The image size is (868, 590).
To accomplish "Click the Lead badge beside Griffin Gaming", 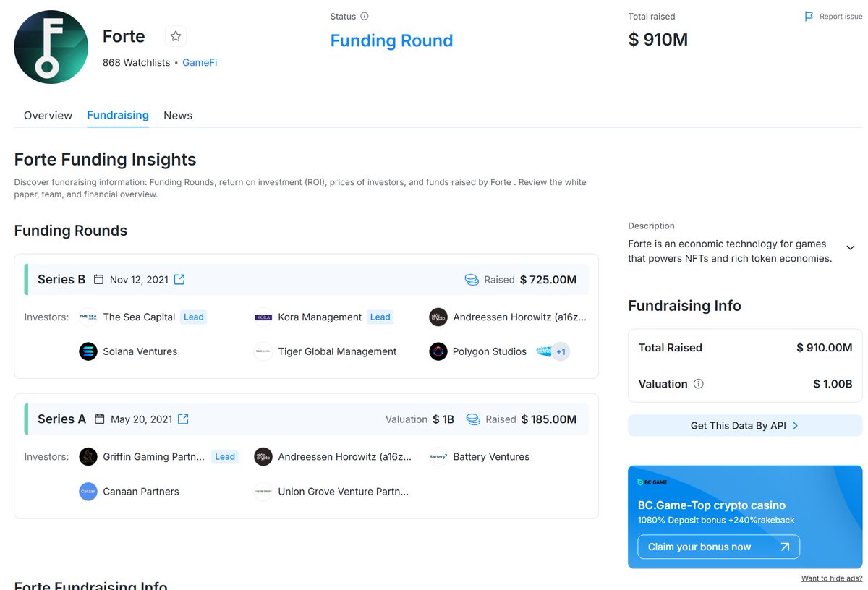I will tap(225, 456).
